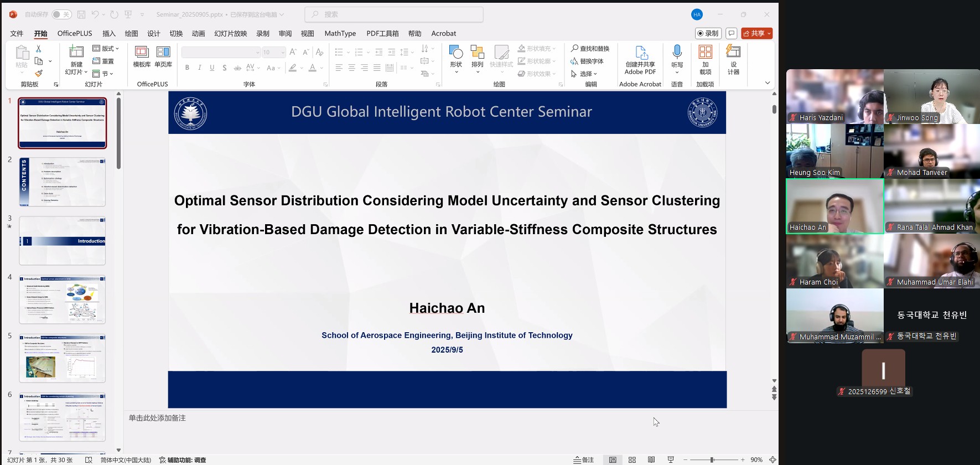980x465 pixels.
Task: Toggle the 录制 record button
Action: click(708, 33)
